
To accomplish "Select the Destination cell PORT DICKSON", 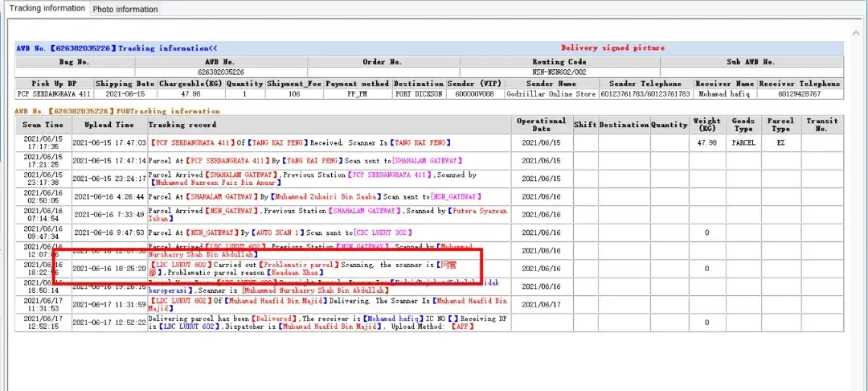I will tap(419, 94).
